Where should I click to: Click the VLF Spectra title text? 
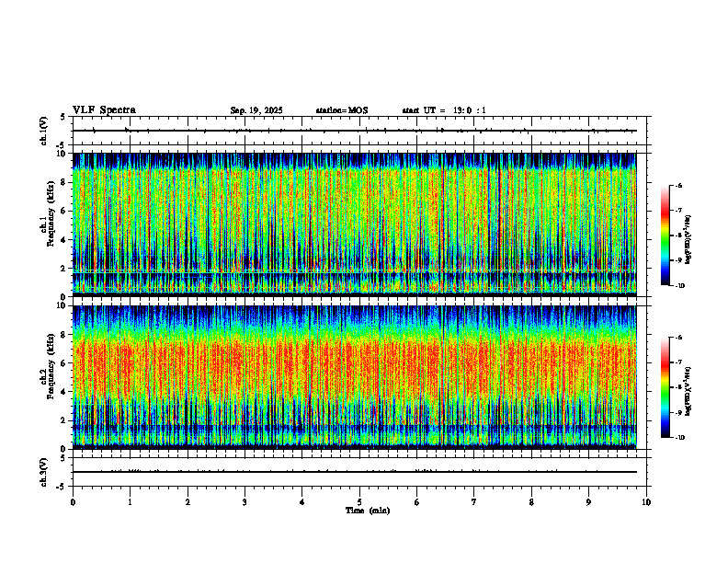coord(105,110)
